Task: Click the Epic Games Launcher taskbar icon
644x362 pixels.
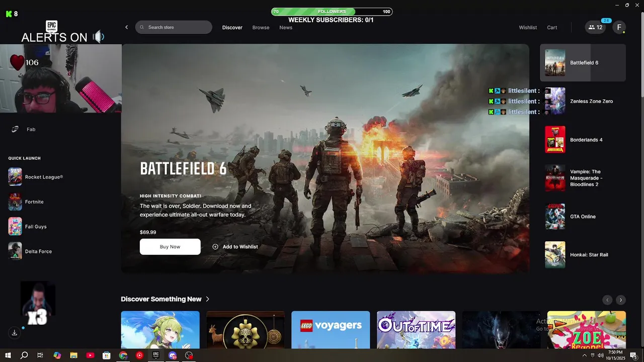Action: point(156,355)
